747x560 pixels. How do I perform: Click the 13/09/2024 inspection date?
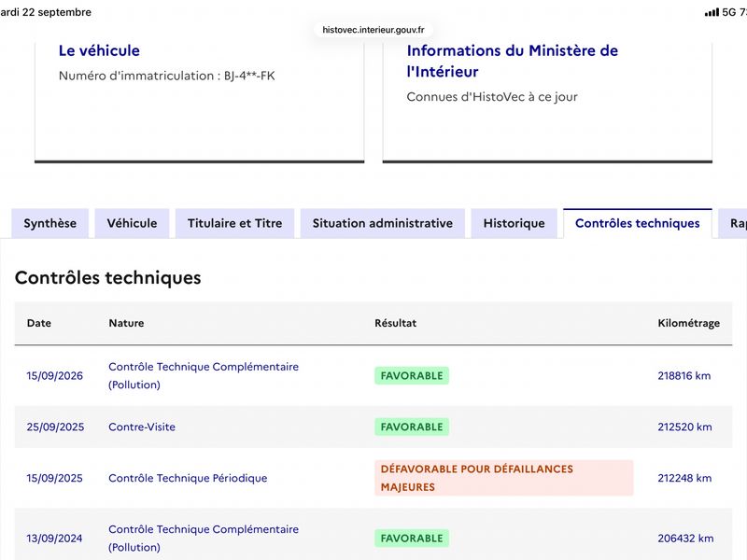click(54, 539)
